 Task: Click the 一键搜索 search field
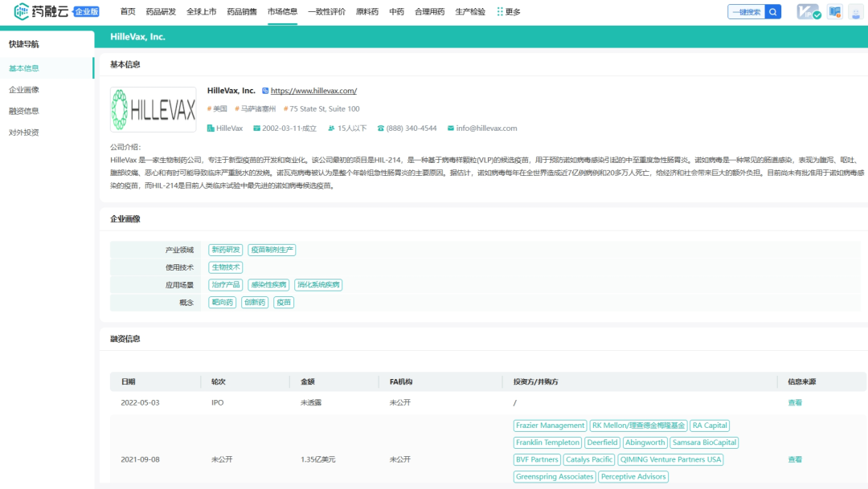(x=746, y=12)
